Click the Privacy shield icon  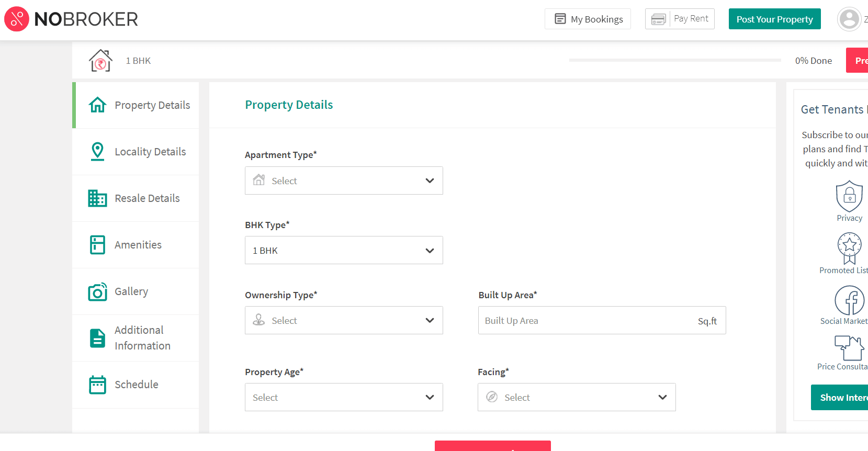pyautogui.click(x=849, y=196)
